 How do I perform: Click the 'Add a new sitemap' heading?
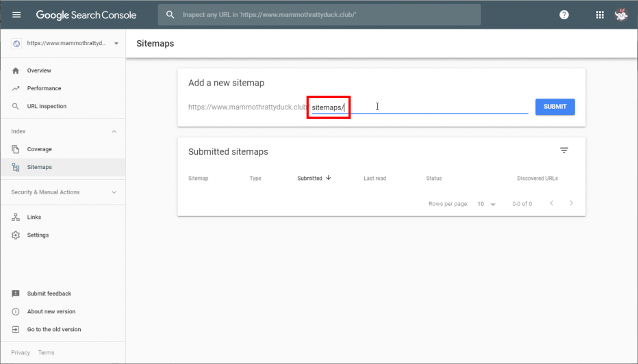(x=226, y=83)
